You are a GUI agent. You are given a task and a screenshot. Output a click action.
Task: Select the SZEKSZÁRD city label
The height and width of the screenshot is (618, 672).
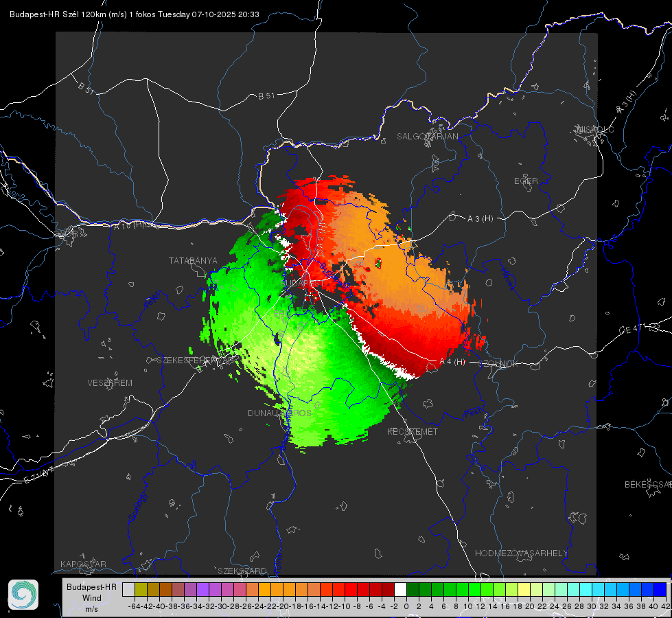click(x=242, y=571)
